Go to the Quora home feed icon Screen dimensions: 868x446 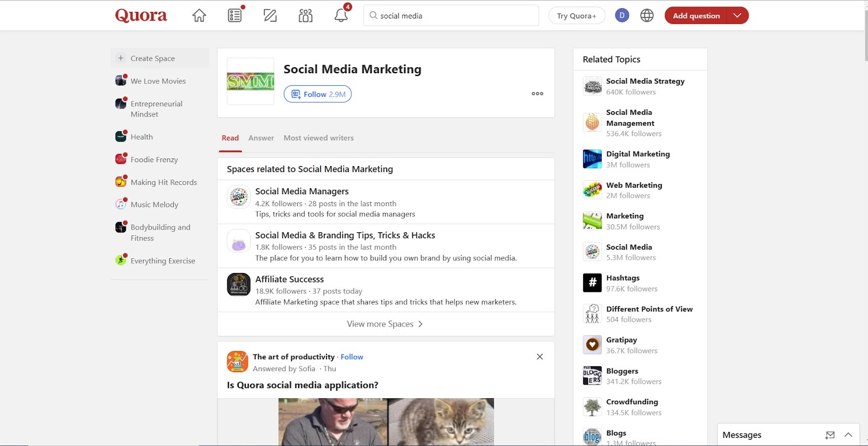[x=199, y=16]
